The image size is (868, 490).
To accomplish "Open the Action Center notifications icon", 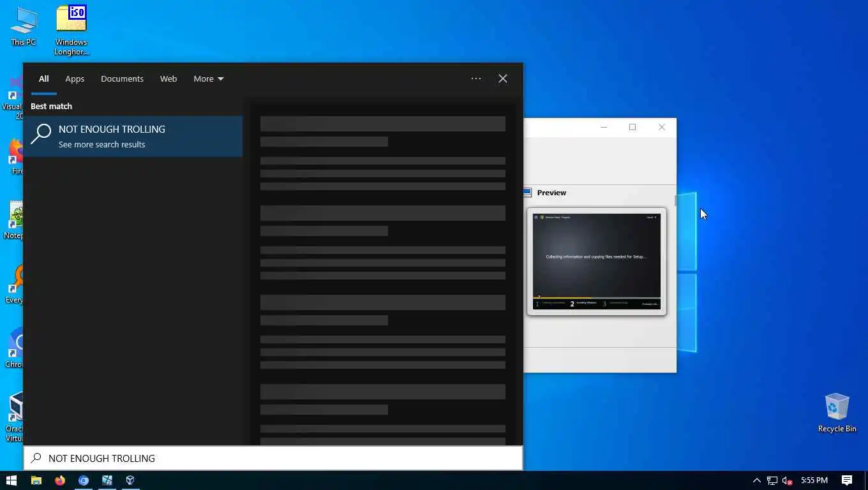I will (x=847, y=480).
